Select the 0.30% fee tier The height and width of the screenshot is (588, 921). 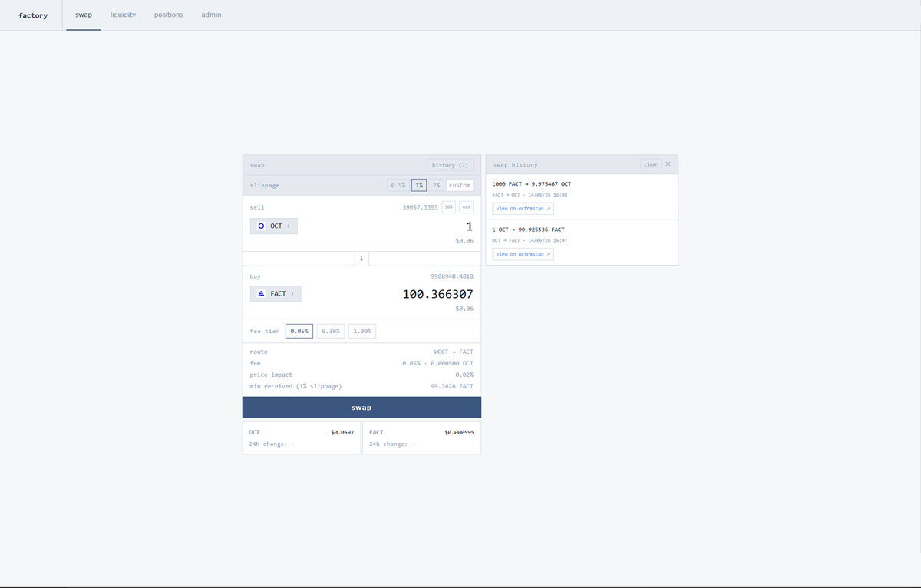coord(331,331)
